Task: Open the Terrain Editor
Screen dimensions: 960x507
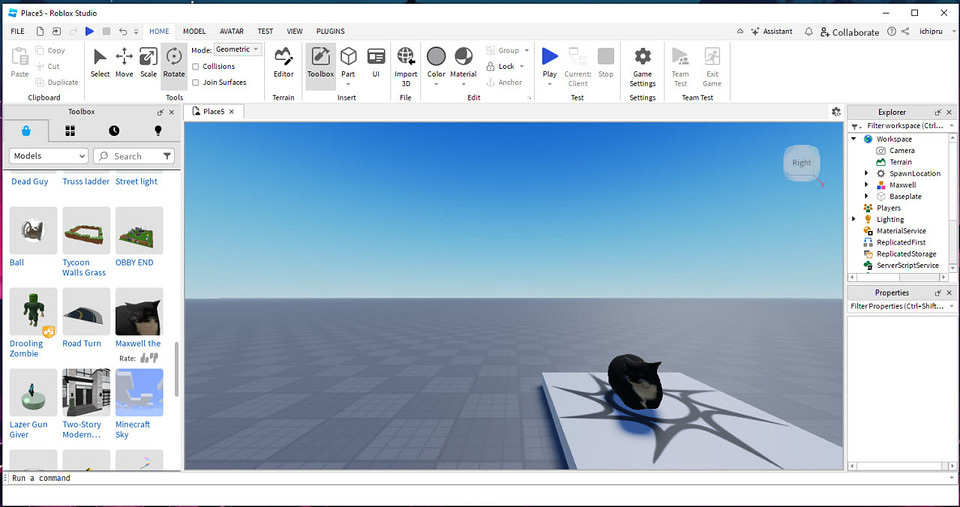Action: (283, 62)
